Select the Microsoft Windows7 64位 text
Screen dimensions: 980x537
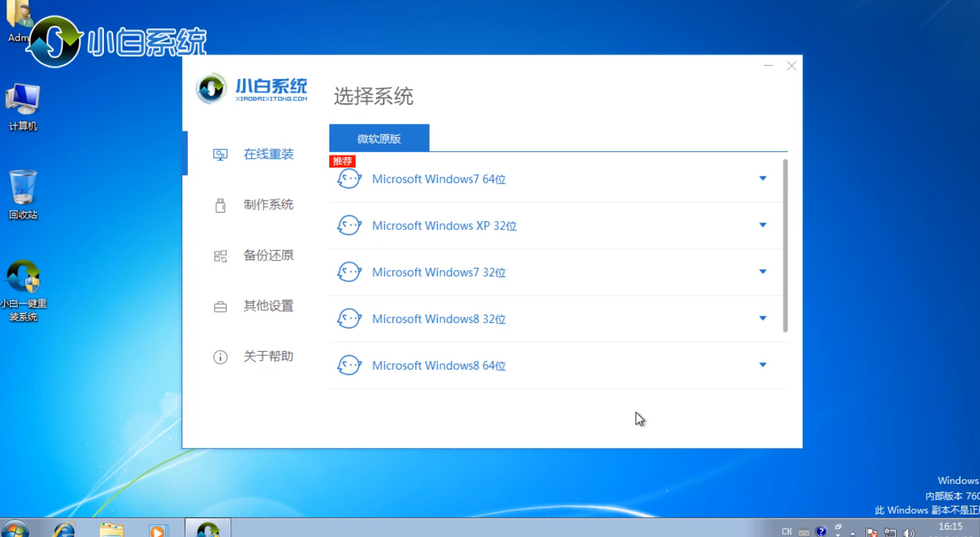(x=439, y=179)
